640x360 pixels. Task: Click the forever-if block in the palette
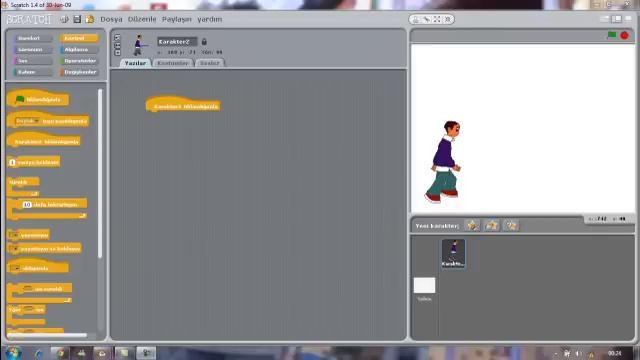click(39, 294)
